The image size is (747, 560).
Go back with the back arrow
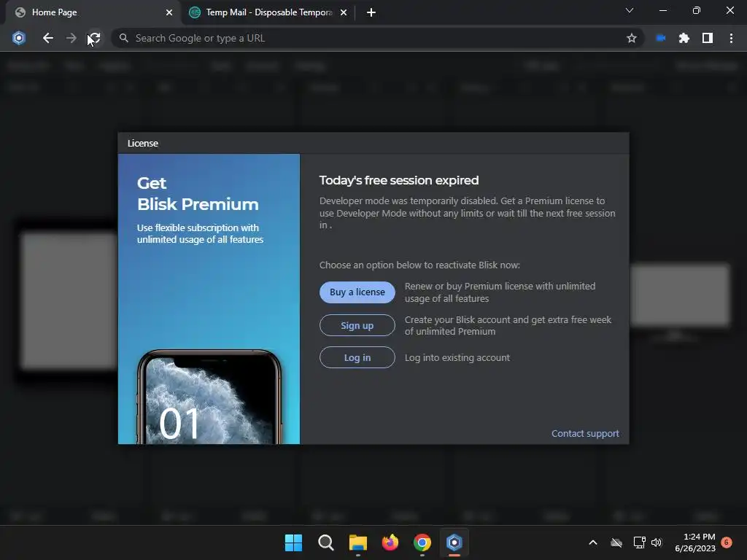tap(47, 38)
